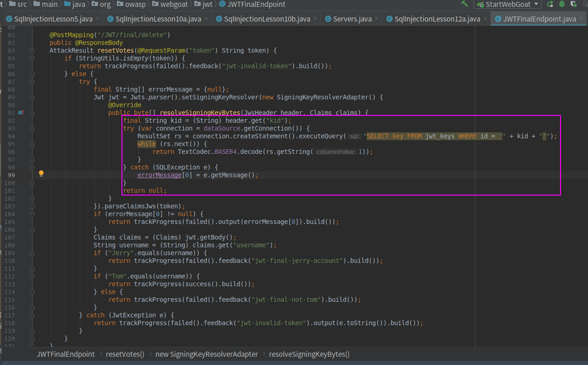The width and height of the screenshot is (588, 365).
Task: Close the SqlInjectionLesson5.java tab
Action: click(98, 19)
